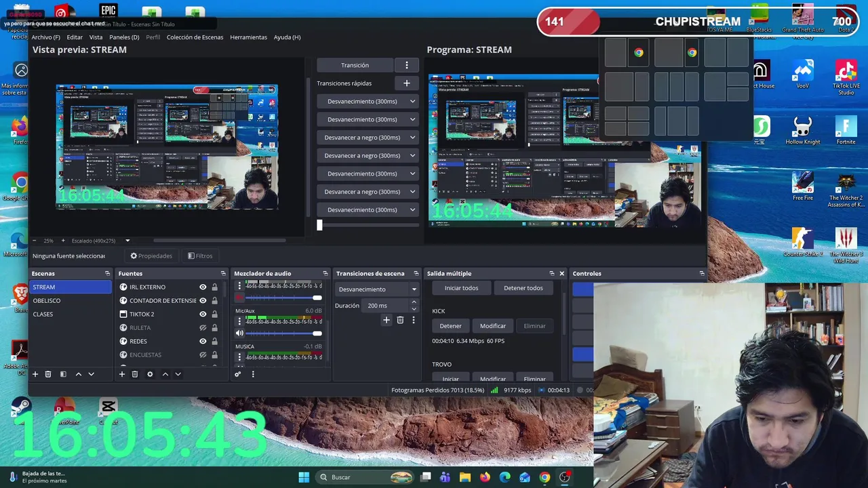Stop the KICK output with Detener
The width and height of the screenshot is (868, 488).
tap(450, 326)
